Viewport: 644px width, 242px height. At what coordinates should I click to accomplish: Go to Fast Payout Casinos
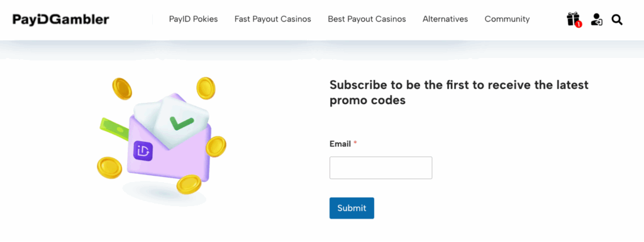click(x=273, y=19)
